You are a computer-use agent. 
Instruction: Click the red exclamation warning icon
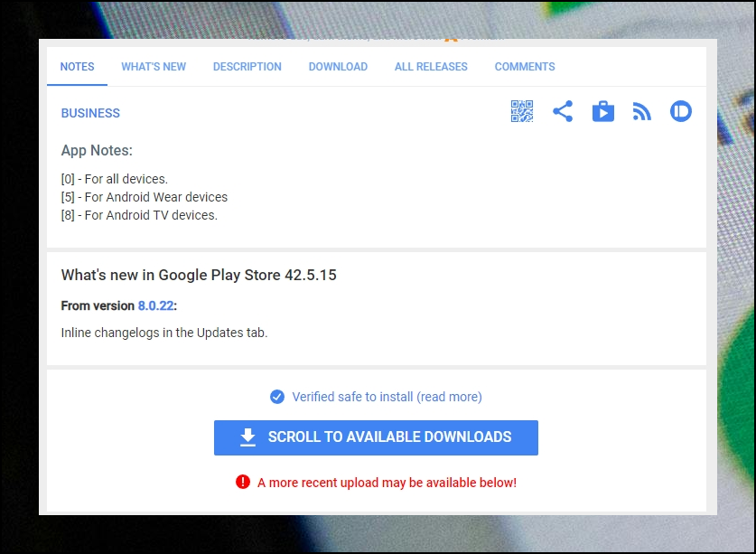243,482
